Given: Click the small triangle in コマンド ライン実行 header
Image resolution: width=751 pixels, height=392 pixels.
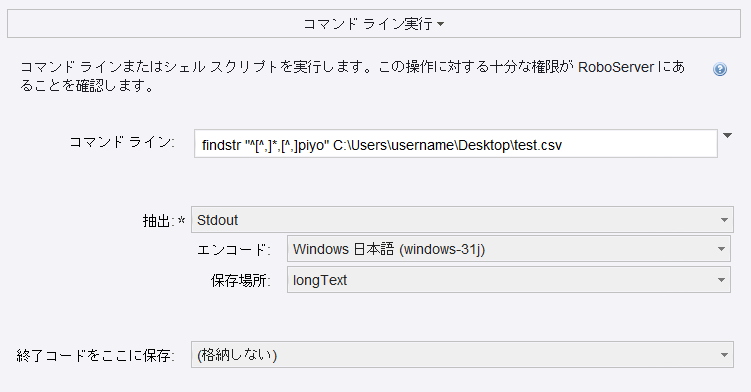Looking at the screenshot, I should (x=441, y=24).
